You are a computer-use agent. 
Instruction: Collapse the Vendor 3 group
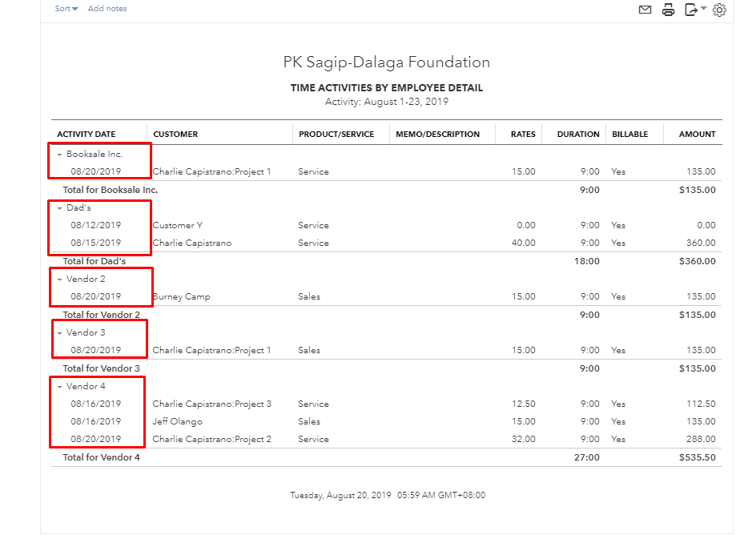(x=59, y=333)
